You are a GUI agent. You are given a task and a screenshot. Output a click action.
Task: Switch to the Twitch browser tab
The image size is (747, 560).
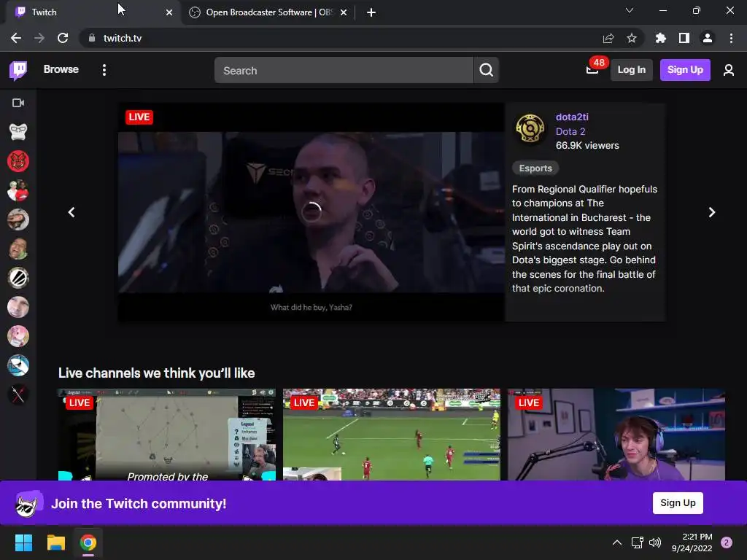point(90,12)
